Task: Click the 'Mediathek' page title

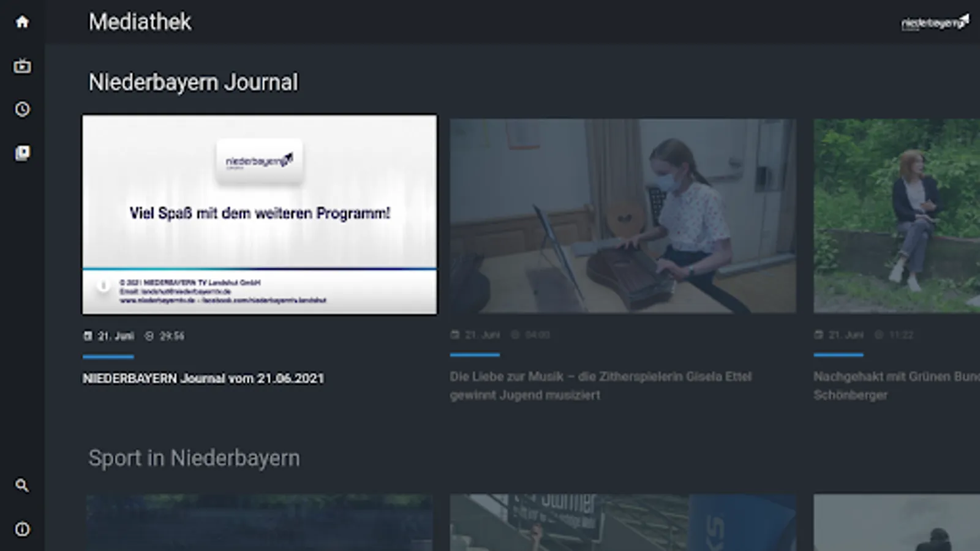Action: coord(140,22)
